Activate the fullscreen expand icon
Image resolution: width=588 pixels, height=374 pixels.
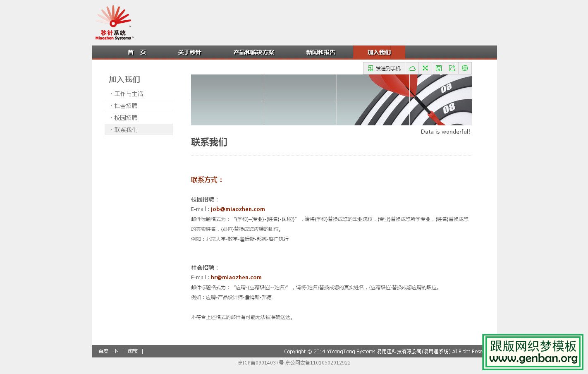coord(425,68)
